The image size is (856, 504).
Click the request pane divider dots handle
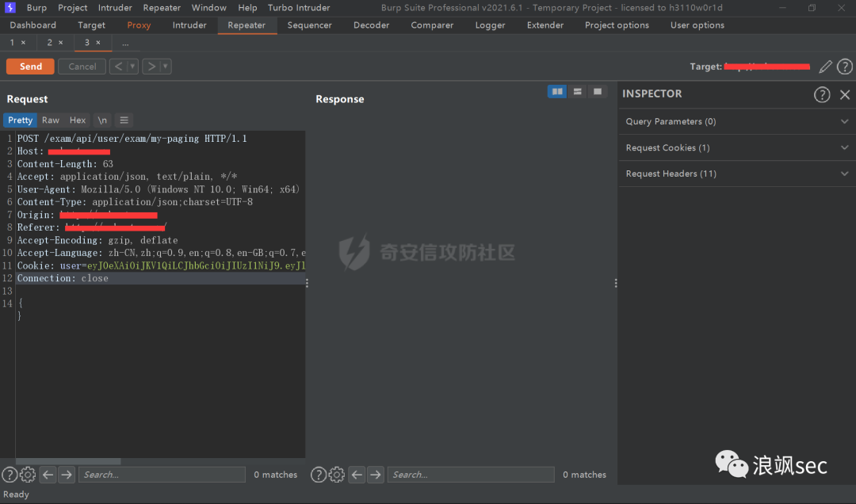[x=307, y=283]
